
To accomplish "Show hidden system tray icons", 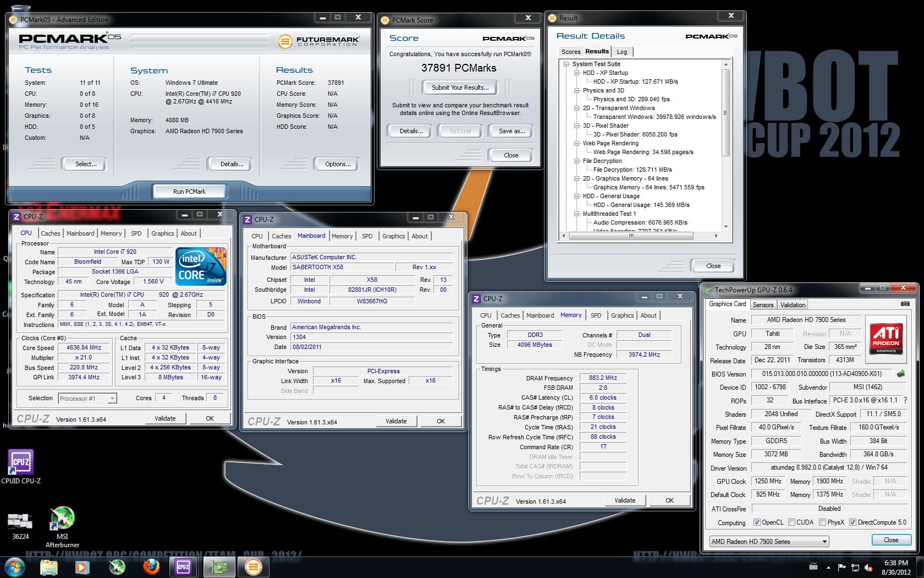I will (x=828, y=567).
